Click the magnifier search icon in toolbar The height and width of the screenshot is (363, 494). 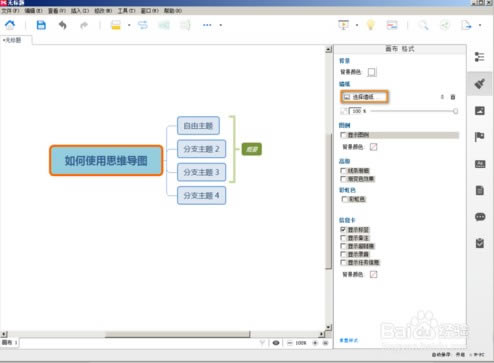tap(423, 25)
